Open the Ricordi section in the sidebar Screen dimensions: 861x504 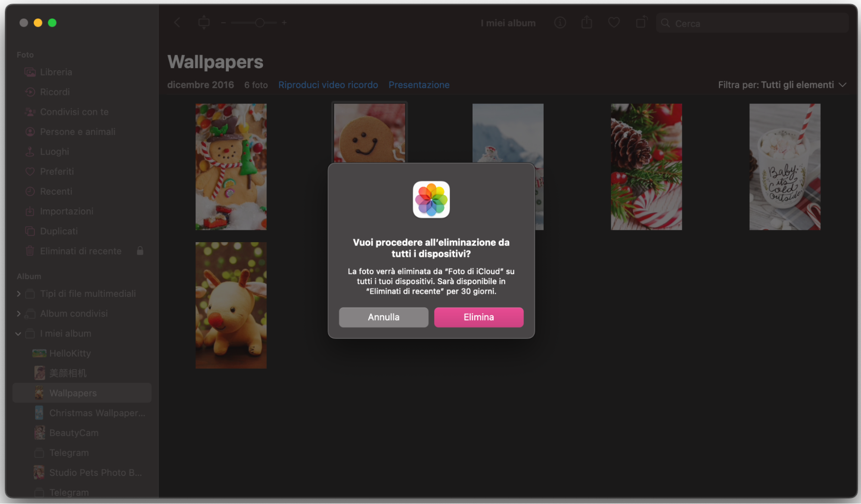coord(54,92)
